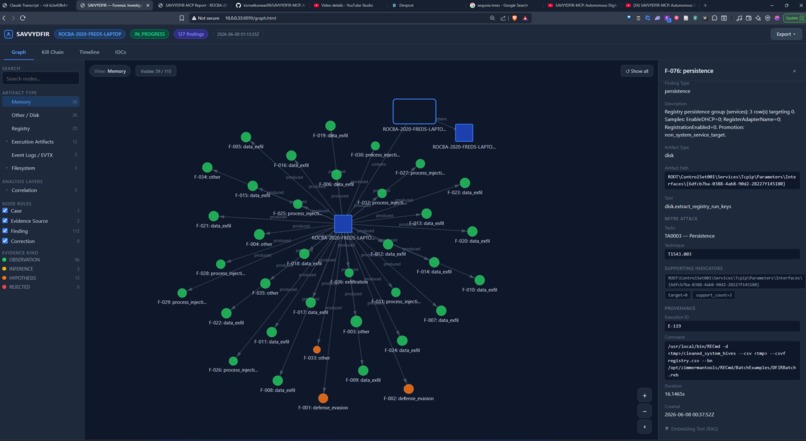Click the fit/reset control below the zoom buttons

pyautogui.click(x=645, y=427)
